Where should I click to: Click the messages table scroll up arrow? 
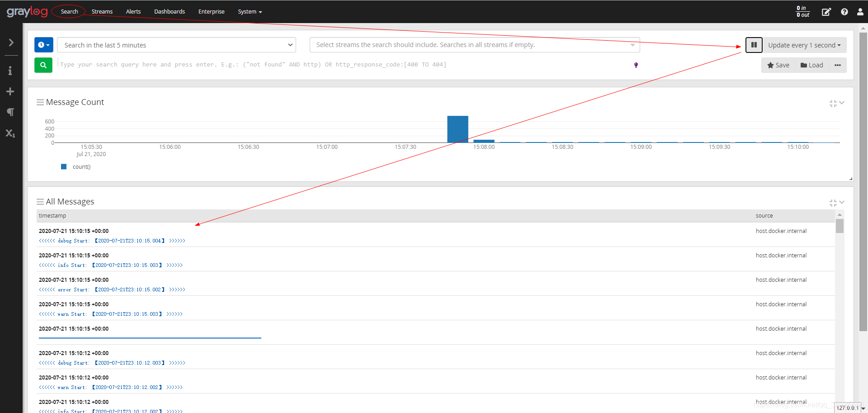tap(840, 214)
